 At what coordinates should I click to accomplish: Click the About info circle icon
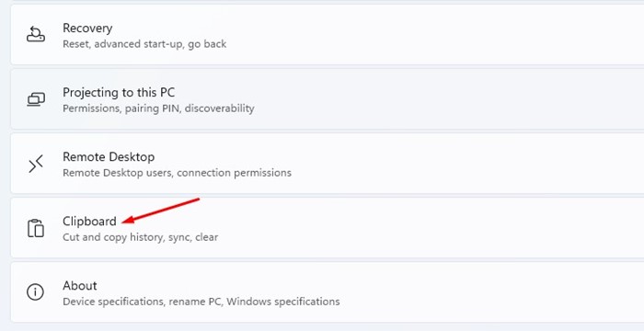(35, 292)
